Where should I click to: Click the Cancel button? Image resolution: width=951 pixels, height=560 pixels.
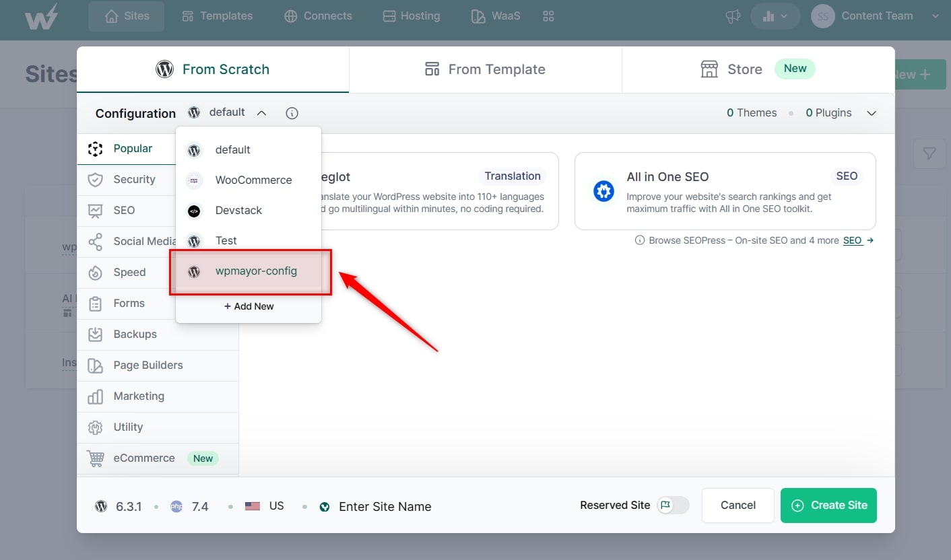coord(738,505)
